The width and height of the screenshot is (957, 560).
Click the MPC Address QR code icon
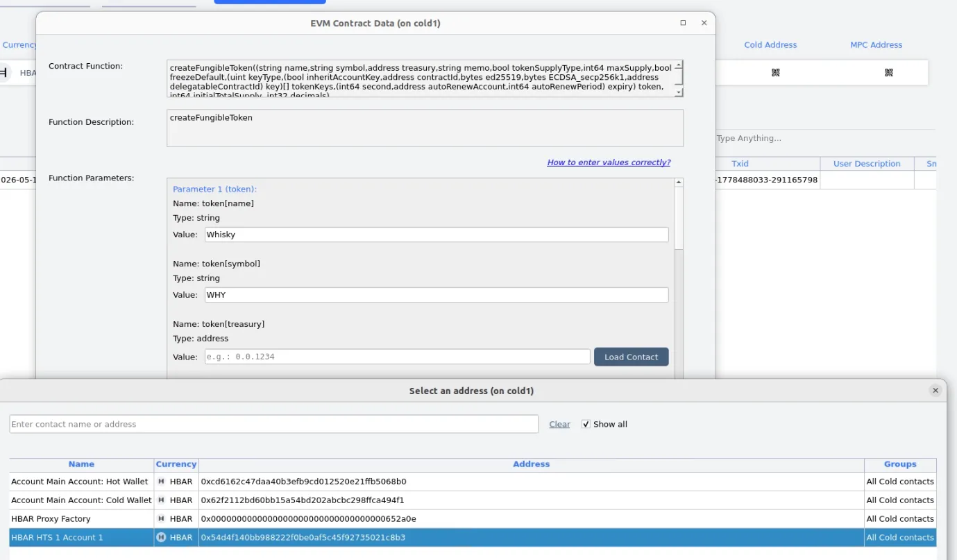[x=888, y=72]
